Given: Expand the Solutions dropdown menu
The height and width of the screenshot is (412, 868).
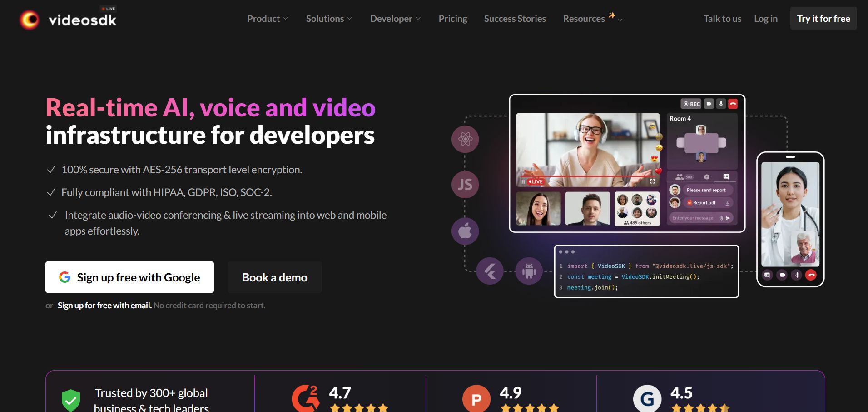Looking at the screenshot, I should coord(329,19).
